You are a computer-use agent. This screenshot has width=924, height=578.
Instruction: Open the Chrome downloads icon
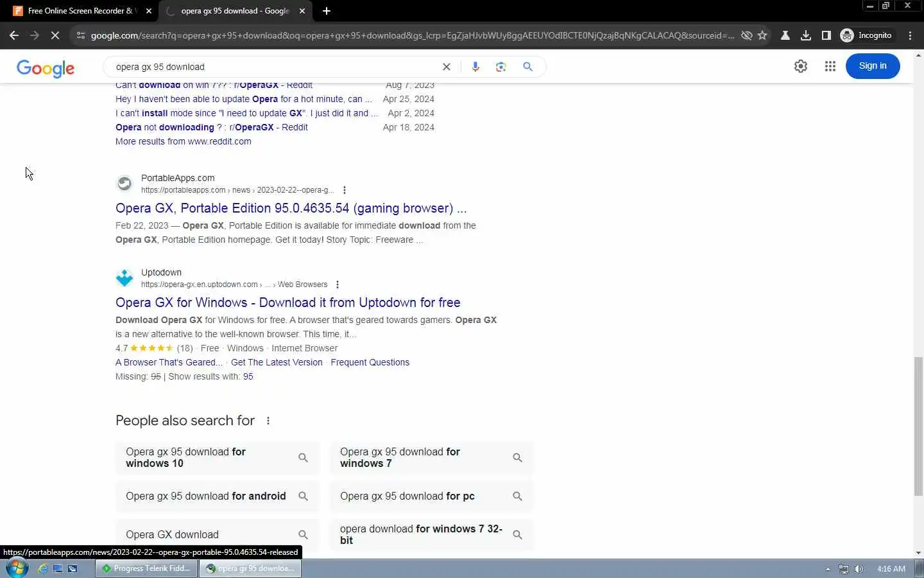806,35
